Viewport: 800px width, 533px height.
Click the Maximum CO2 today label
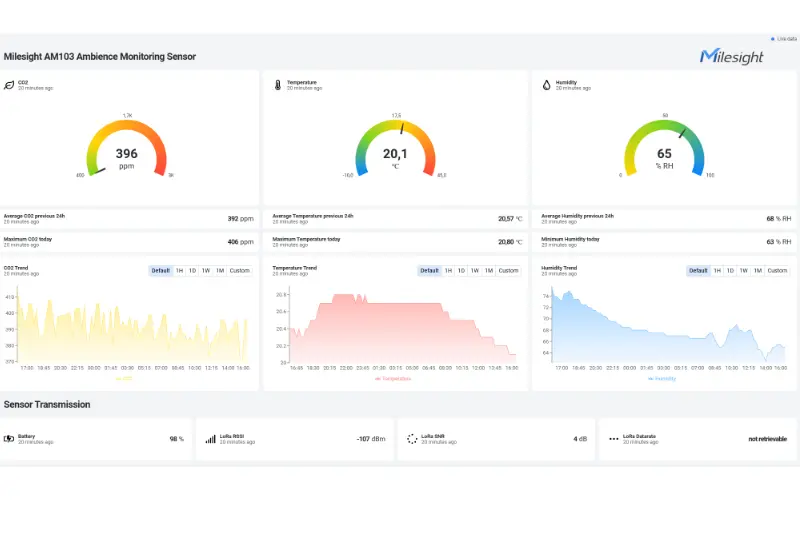(x=28, y=239)
